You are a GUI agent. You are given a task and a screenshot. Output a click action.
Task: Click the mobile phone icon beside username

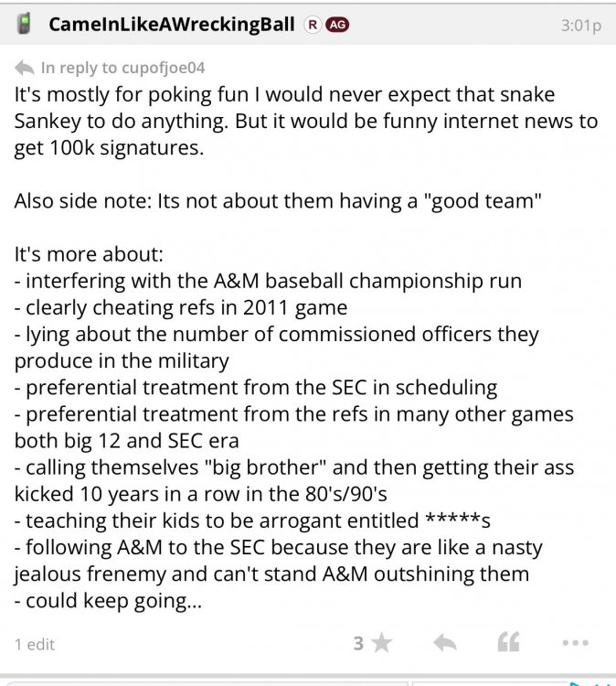26,25
